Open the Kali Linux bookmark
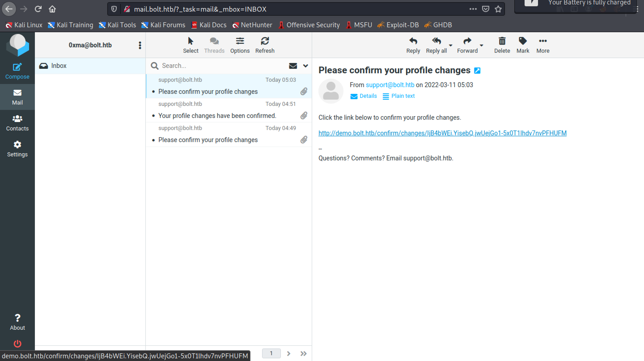 click(x=24, y=25)
